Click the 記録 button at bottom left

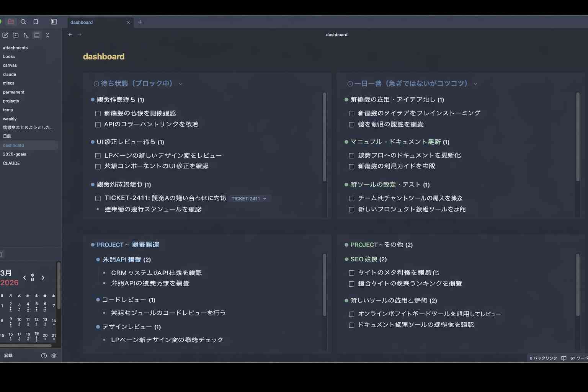[x=8, y=356]
